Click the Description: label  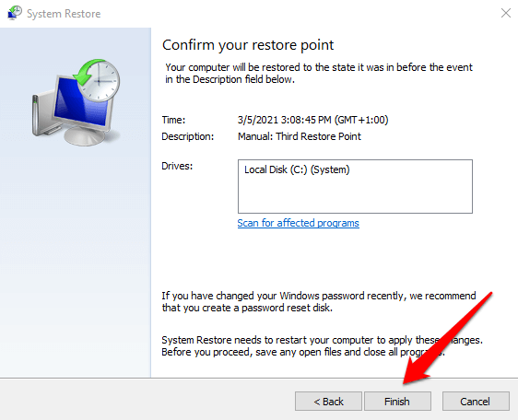[188, 136]
